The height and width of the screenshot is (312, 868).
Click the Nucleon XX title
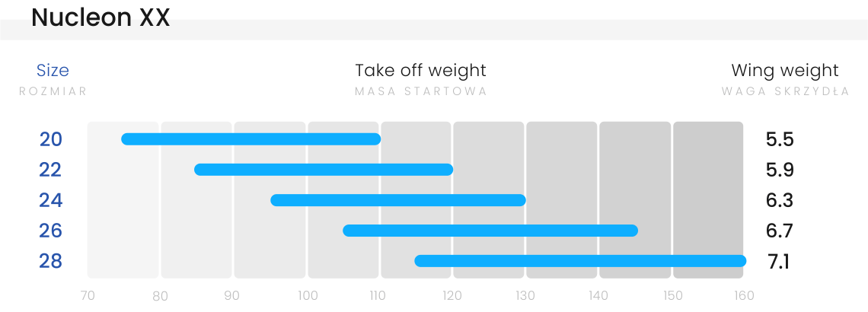coord(101,18)
